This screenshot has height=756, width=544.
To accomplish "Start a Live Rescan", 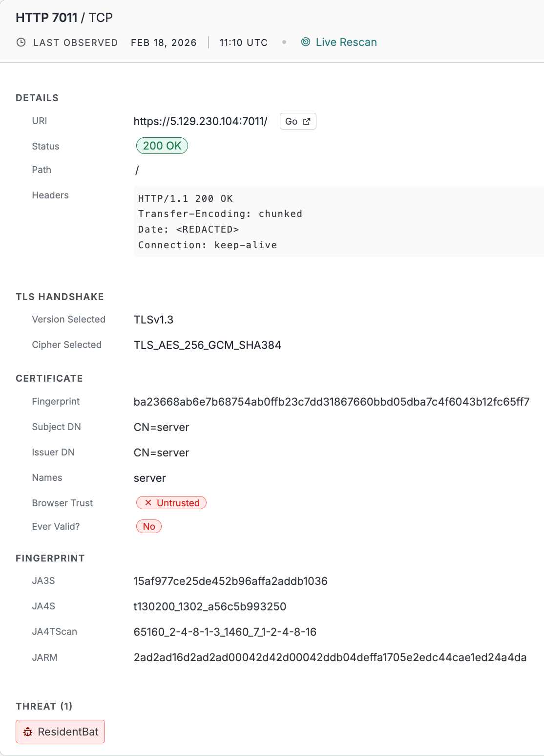I will tap(346, 43).
